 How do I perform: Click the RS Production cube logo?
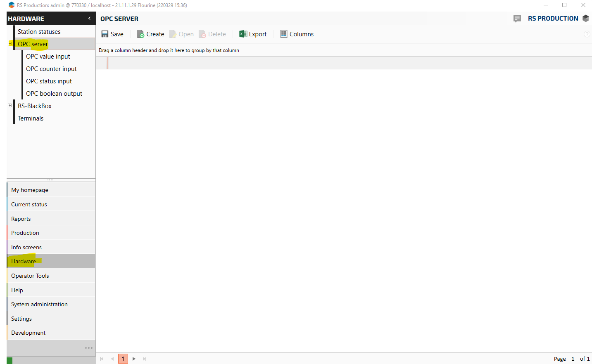(x=585, y=19)
